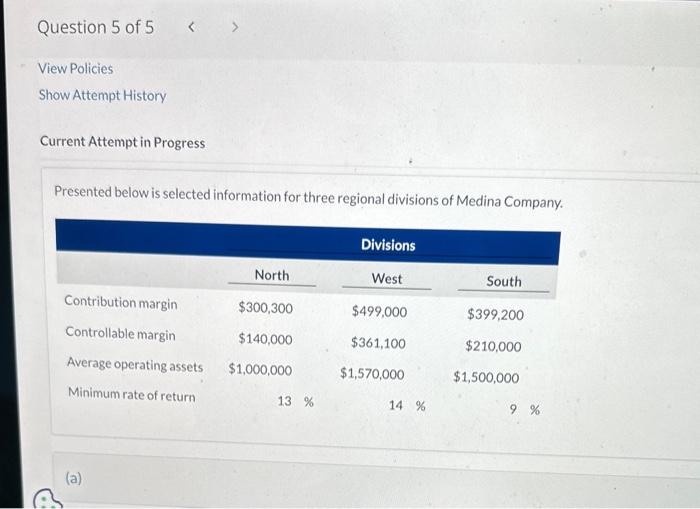Screen dimensions: 700x509
Task: Select the $1,500,000 South operating assets value
Action: point(487,377)
